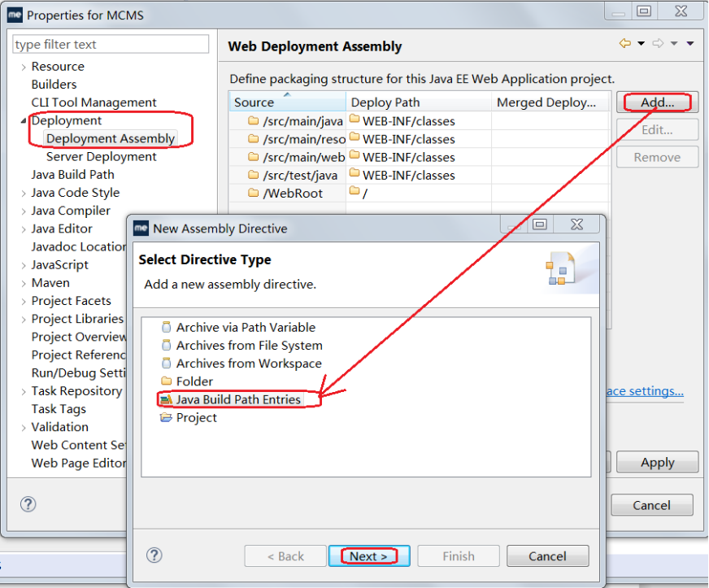Click the Deploy Path column header
This screenshot has height=588, width=709.
(x=419, y=102)
